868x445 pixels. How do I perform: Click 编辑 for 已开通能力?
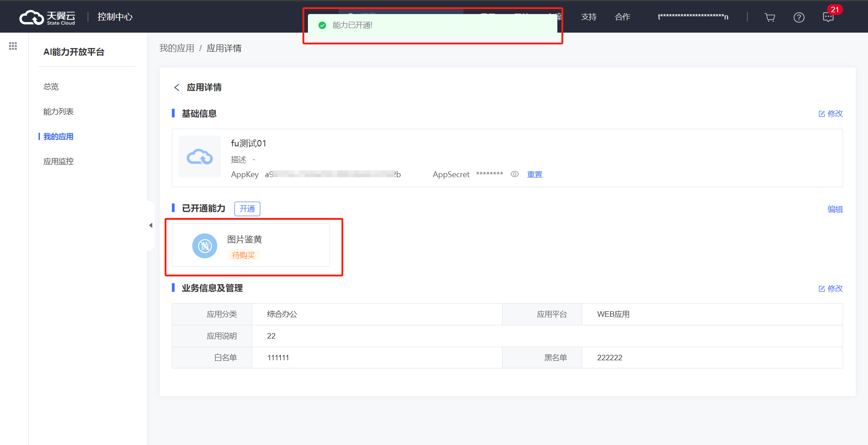tap(835, 209)
